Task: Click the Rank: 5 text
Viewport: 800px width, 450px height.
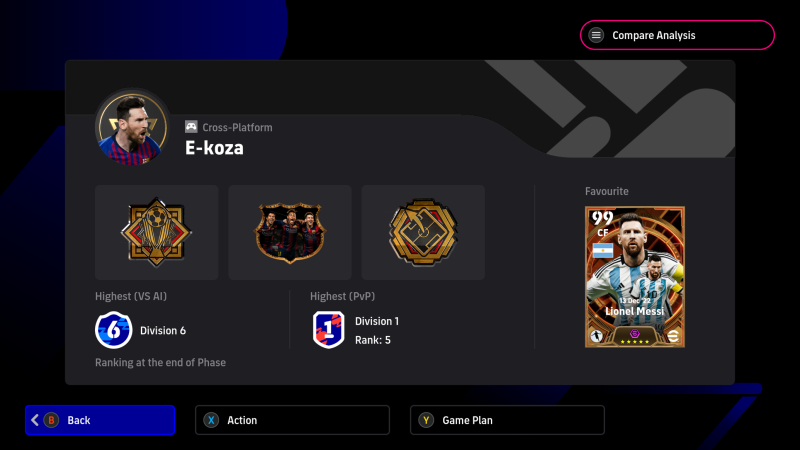Action: click(373, 340)
